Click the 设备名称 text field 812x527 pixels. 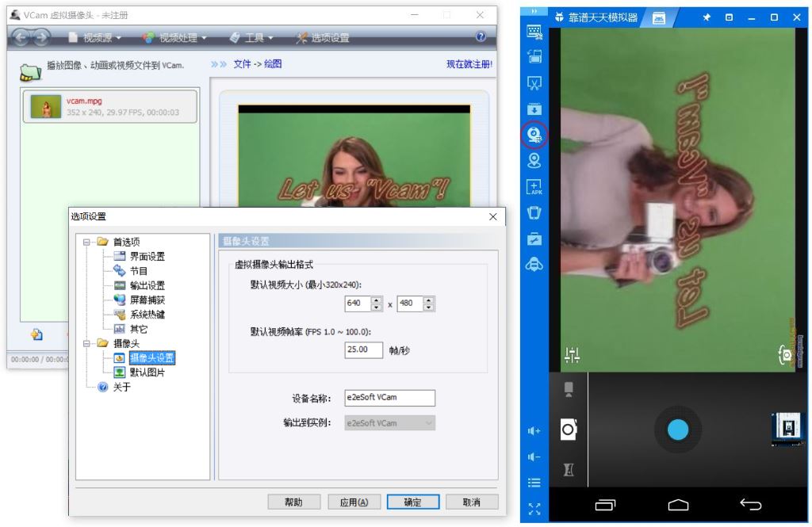point(389,398)
